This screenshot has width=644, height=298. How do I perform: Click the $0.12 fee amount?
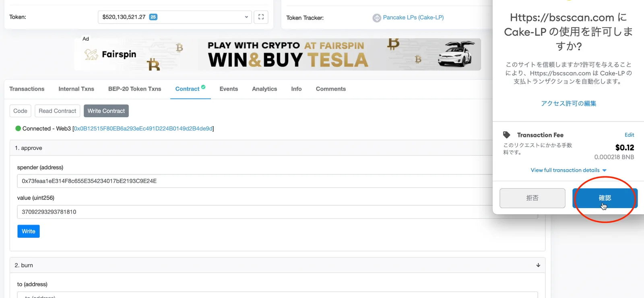pyautogui.click(x=625, y=147)
